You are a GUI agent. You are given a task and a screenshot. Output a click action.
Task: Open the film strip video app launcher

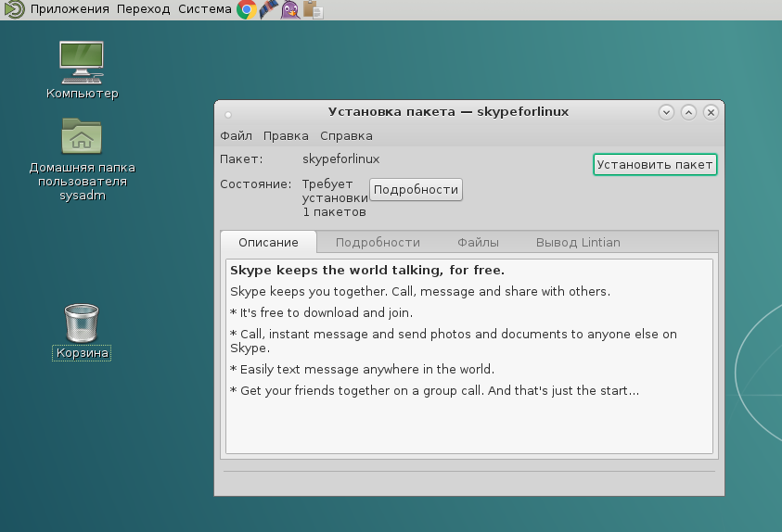pos(268,9)
